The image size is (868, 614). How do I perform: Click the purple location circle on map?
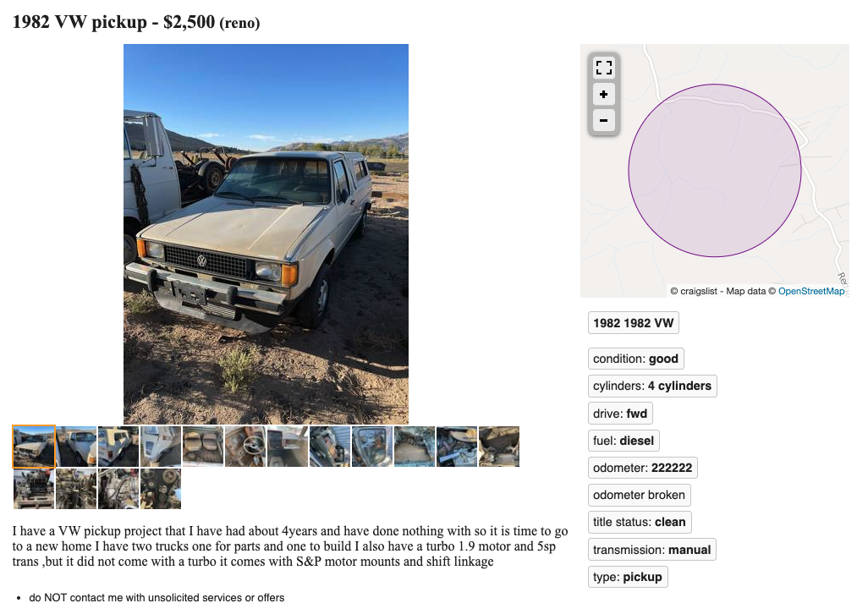tap(715, 170)
